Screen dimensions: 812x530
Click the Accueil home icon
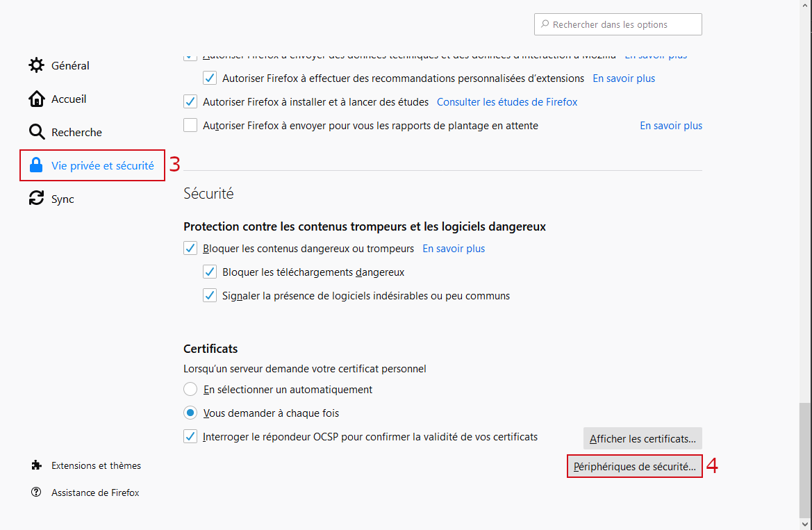[x=36, y=99]
